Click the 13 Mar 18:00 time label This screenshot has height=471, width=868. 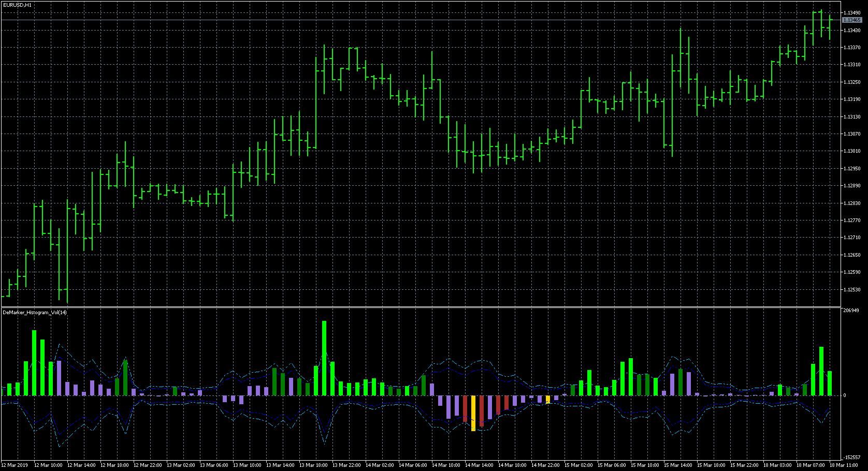click(313, 465)
